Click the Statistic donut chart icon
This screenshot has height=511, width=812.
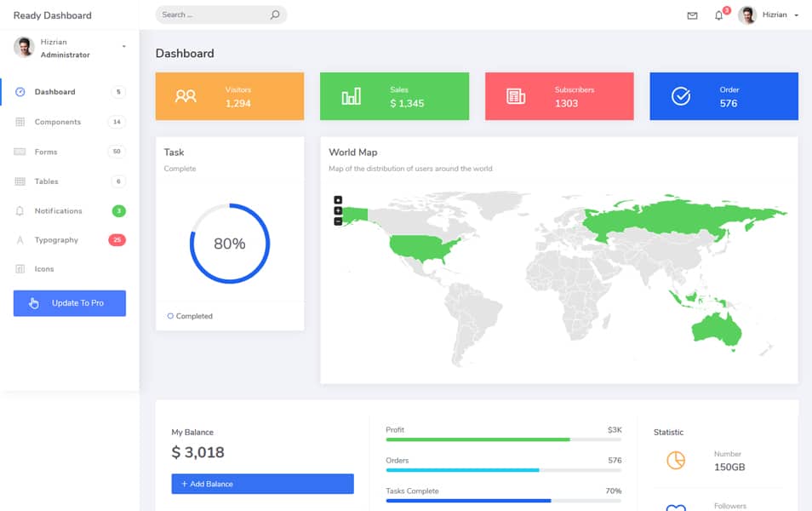(675, 460)
